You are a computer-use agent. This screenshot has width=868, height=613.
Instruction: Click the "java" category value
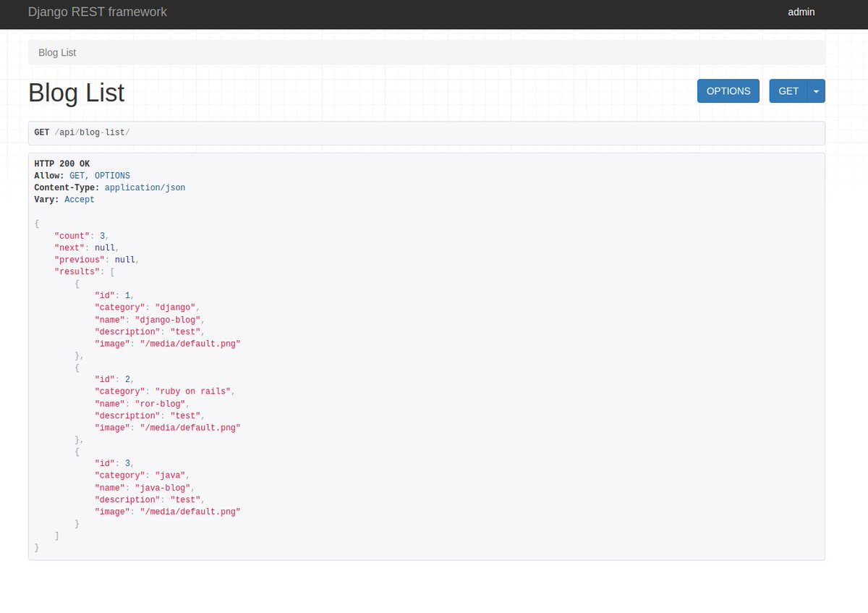[x=171, y=475]
